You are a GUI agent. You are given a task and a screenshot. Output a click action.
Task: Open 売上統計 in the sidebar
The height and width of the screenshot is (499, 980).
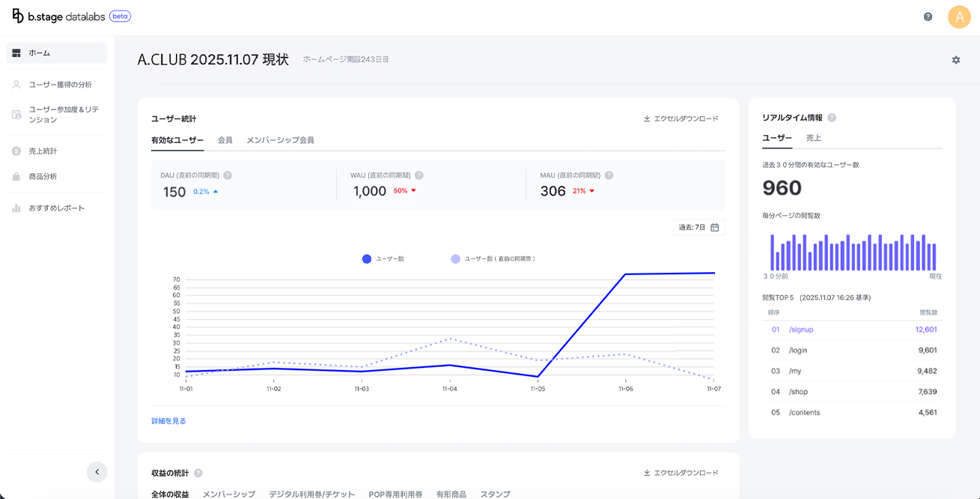click(43, 151)
